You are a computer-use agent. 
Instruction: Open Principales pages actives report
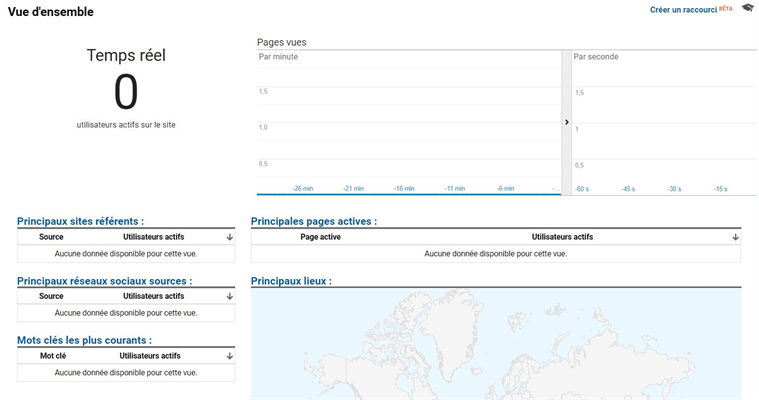tap(313, 221)
